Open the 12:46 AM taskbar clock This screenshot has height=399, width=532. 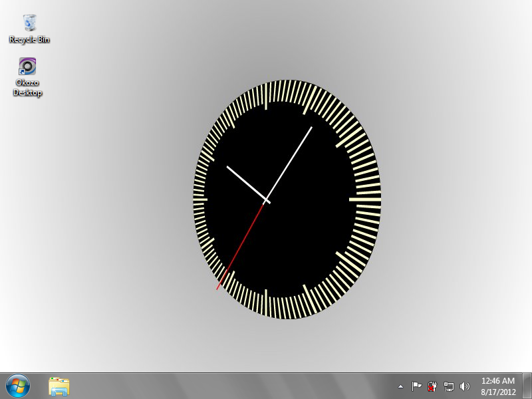pyautogui.click(x=497, y=380)
